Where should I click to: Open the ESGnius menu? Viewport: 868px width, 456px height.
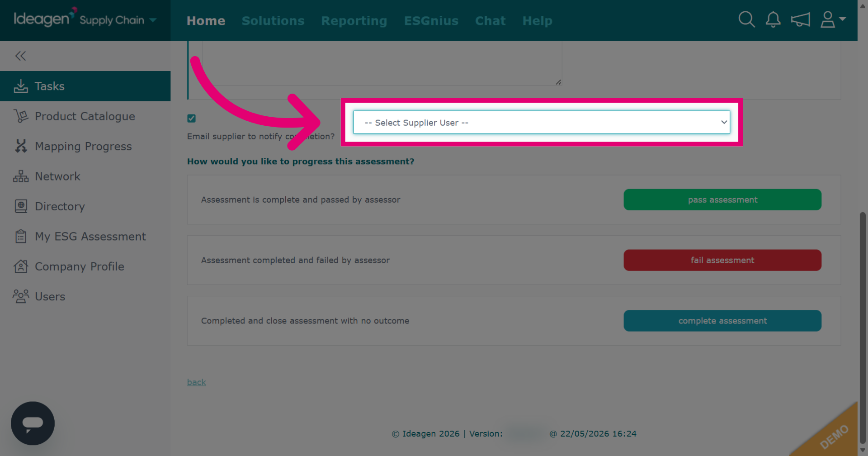coord(431,21)
